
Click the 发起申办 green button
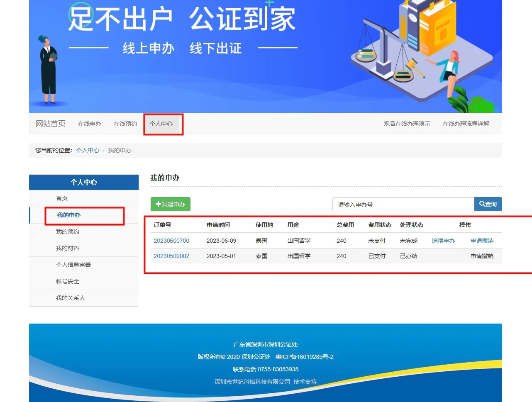(x=170, y=204)
